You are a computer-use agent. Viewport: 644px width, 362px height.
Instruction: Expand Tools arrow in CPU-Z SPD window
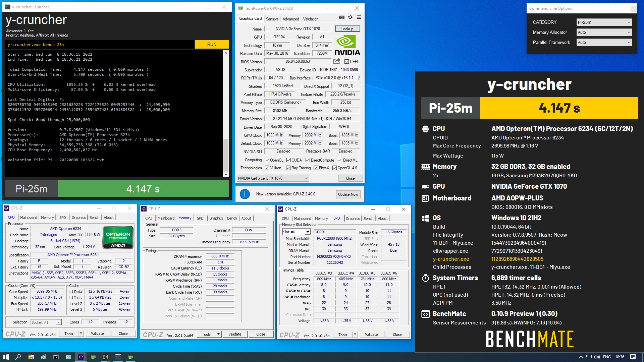point(355,335)
